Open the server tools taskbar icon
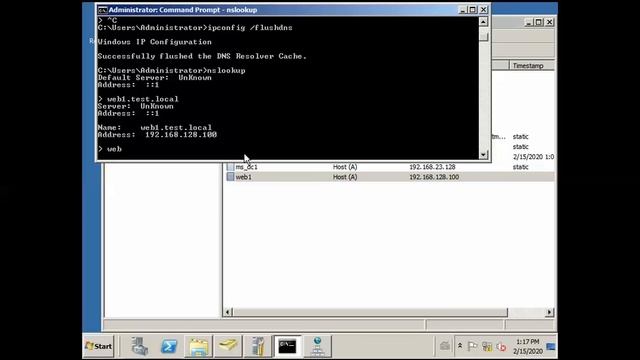This screenshot has height=360, width=640. pos(258,346)
